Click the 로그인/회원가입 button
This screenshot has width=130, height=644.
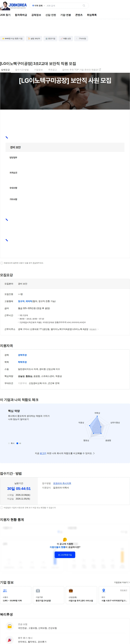coord(65,555)
